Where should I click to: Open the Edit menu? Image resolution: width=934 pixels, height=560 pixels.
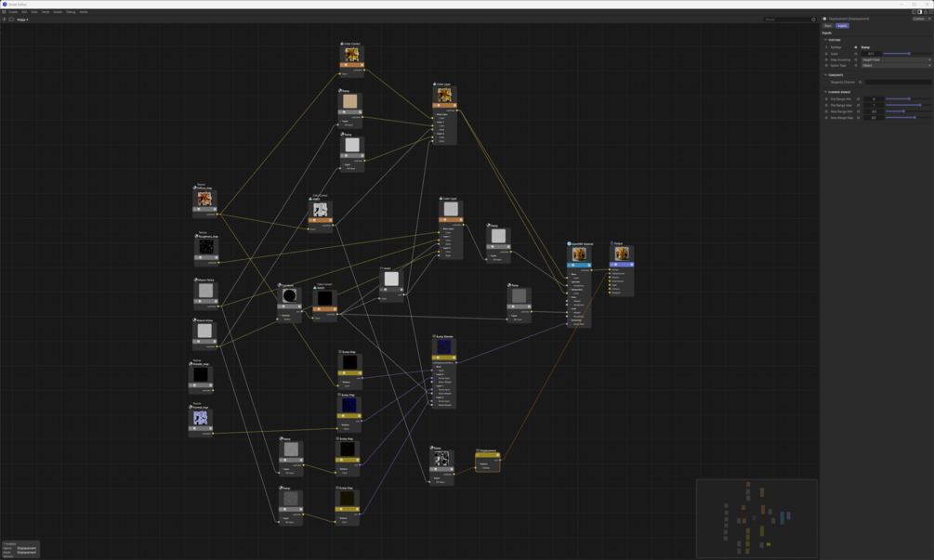(24, 12)
